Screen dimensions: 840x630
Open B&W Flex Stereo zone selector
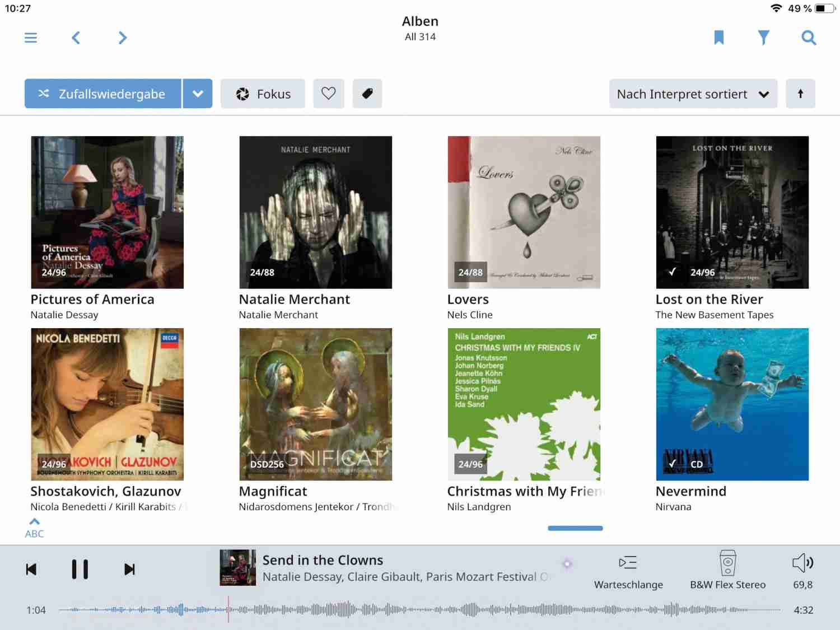tap(727, 571)
